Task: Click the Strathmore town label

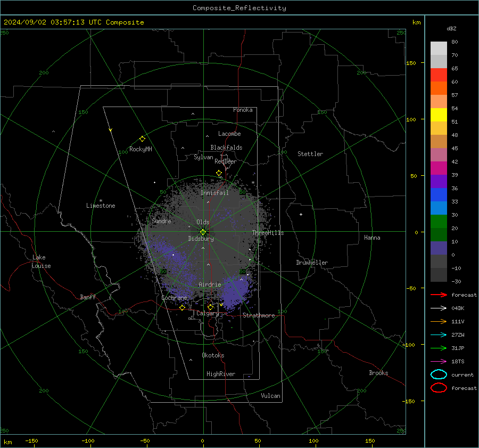Action: coord(259,315)
